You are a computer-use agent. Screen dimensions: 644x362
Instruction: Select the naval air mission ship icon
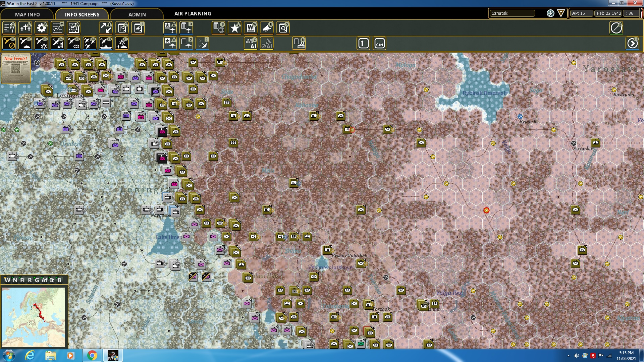(x=106, y=43)
